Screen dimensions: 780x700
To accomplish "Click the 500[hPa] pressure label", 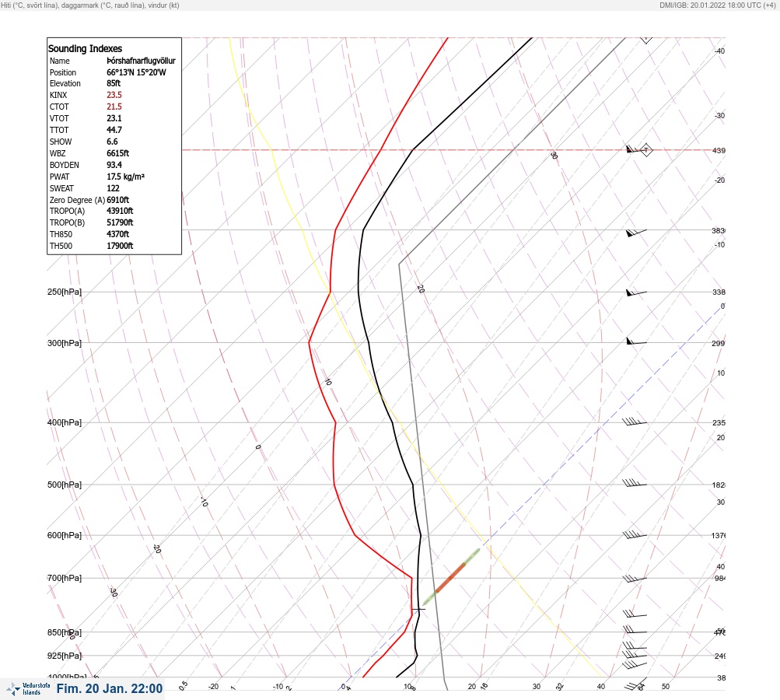I will [x=65, y=485].
